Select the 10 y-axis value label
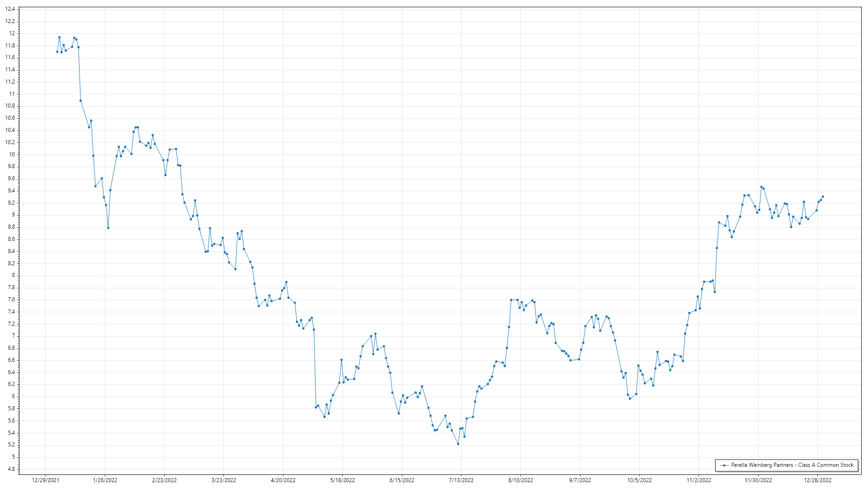The height and width of the screenshot is (488, 868). tap(12, 155)
